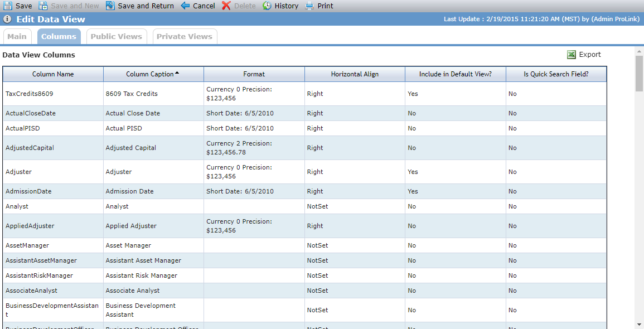The height and width of the screenshot is (329, 644).
Task: Click Yes in the AdmissionDate row
Action: click(413, 191)
